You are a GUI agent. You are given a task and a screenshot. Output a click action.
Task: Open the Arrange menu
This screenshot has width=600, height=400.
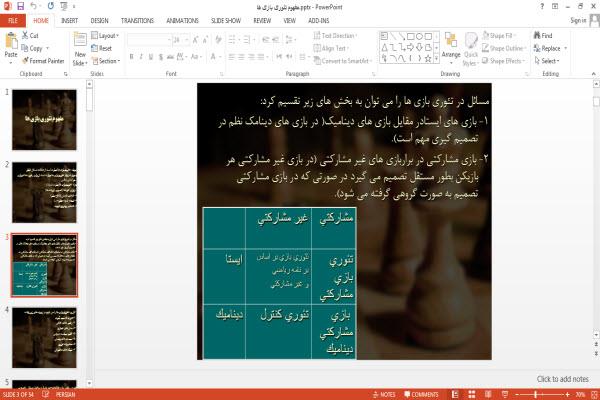click(x=451, y=48)
